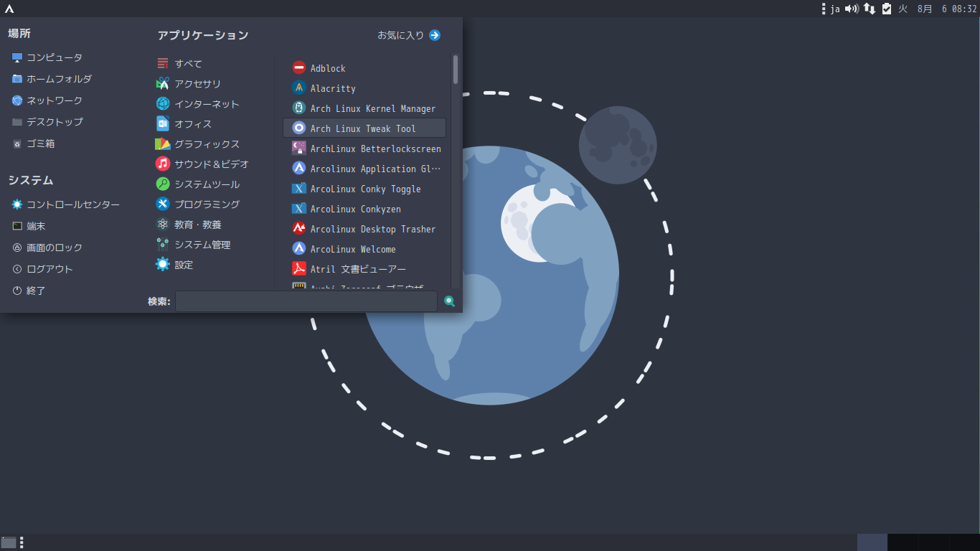This screenshot has height=551, width=980.
Task: Click the Adblock icon in the application list
Action: coord(299,68)
